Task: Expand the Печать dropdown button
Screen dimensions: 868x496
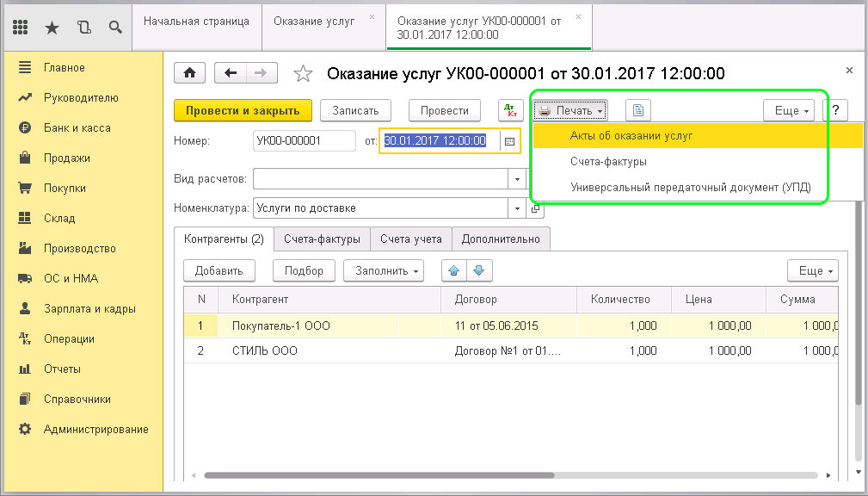Action: (570, 110)
